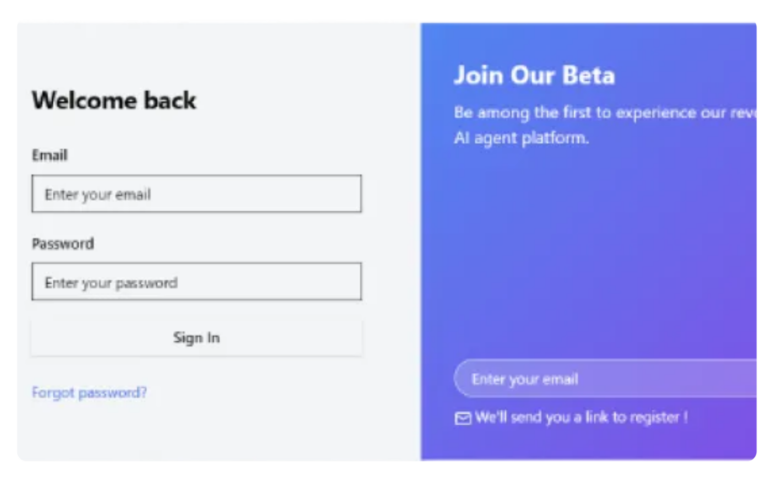768x480 pixels.
Task: Select the Password label text
Action: (x=63, y=243)
